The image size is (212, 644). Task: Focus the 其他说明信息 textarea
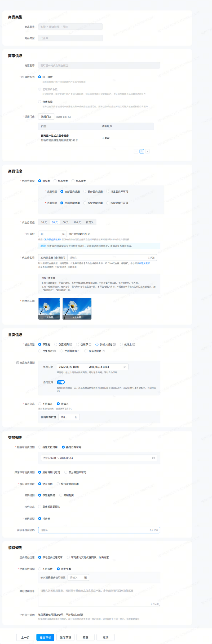[99, 597]
